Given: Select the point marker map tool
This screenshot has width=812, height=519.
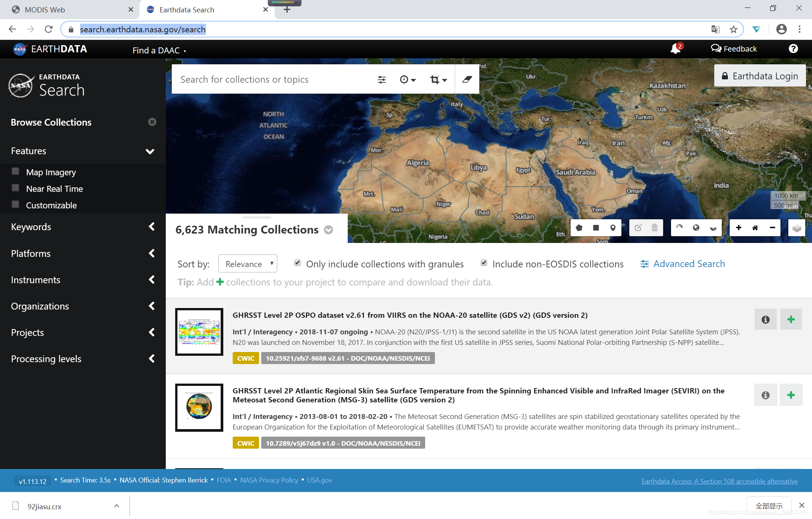Looking at the screenshot, I should pos(613,228).
